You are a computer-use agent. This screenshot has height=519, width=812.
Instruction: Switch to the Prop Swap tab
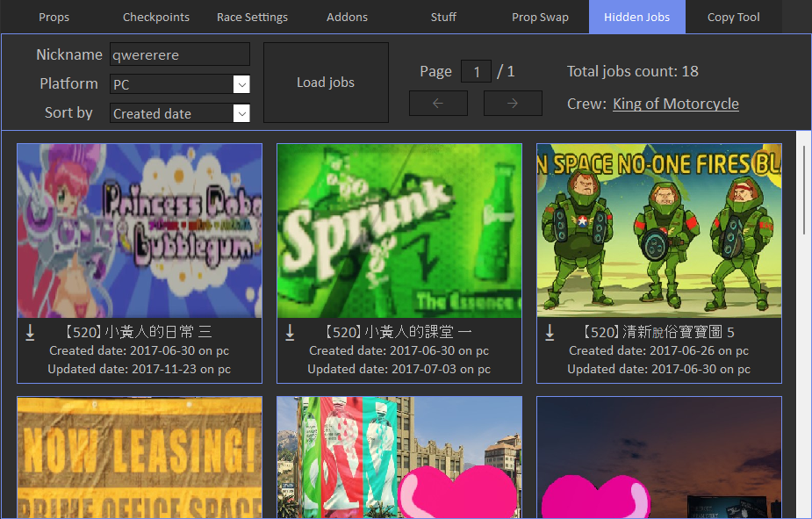pyautogui.click(x=540, y=17)
